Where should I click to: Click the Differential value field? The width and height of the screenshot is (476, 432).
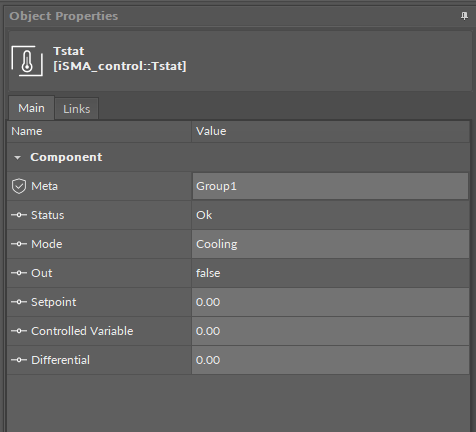330,360
